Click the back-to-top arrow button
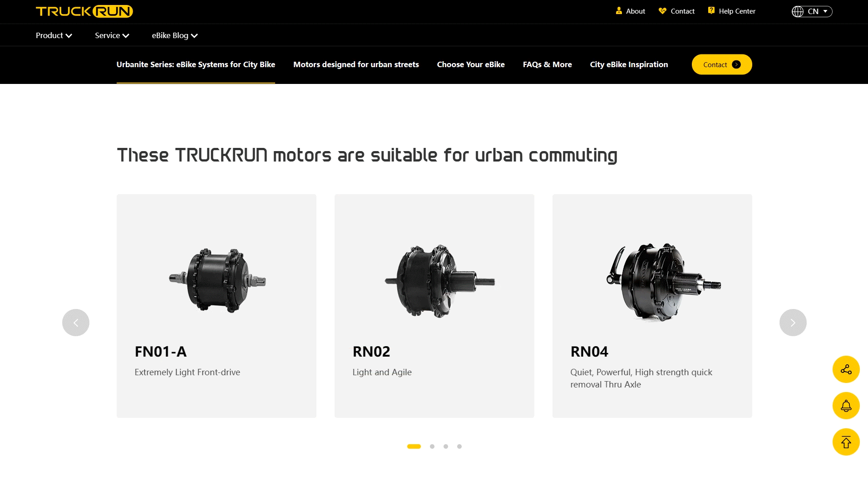This screenshot has height=490, width=868. [846, 442]
